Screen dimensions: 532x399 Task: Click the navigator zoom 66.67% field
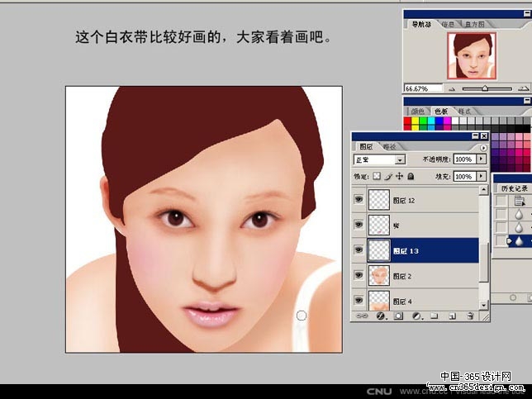(424, 88)
